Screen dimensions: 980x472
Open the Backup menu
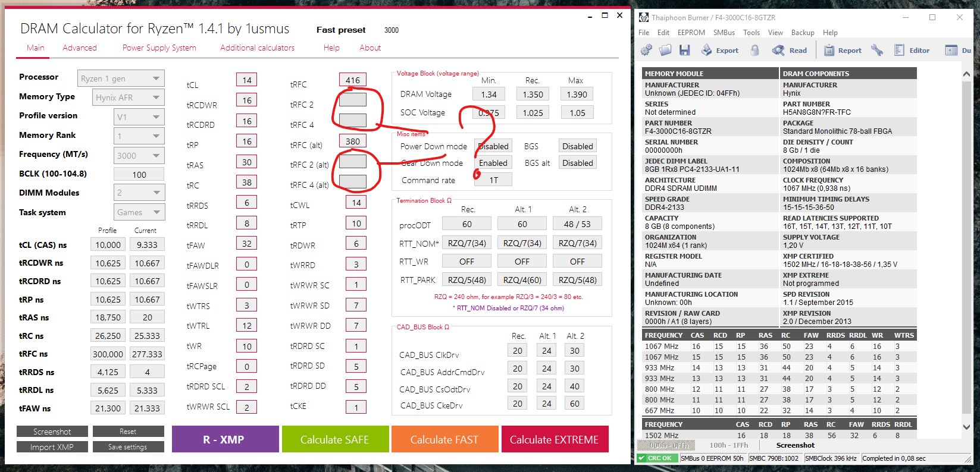(803, 33)
